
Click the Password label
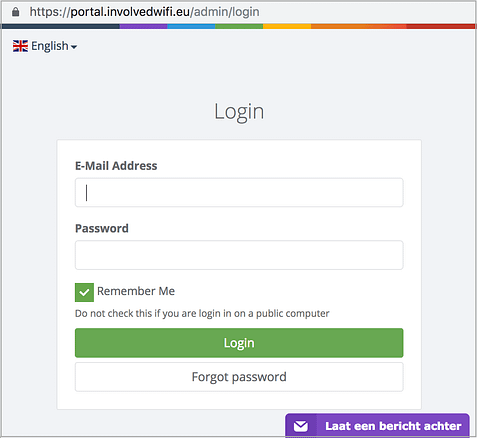pyautogui.click(x=102, y=228)
